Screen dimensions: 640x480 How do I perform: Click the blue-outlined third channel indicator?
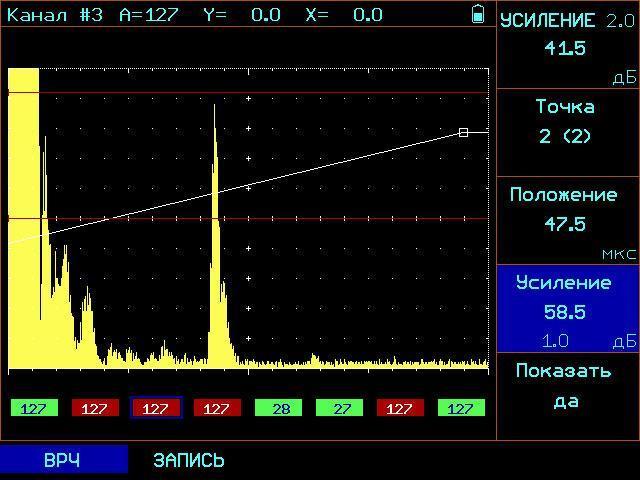coord(156,408)
